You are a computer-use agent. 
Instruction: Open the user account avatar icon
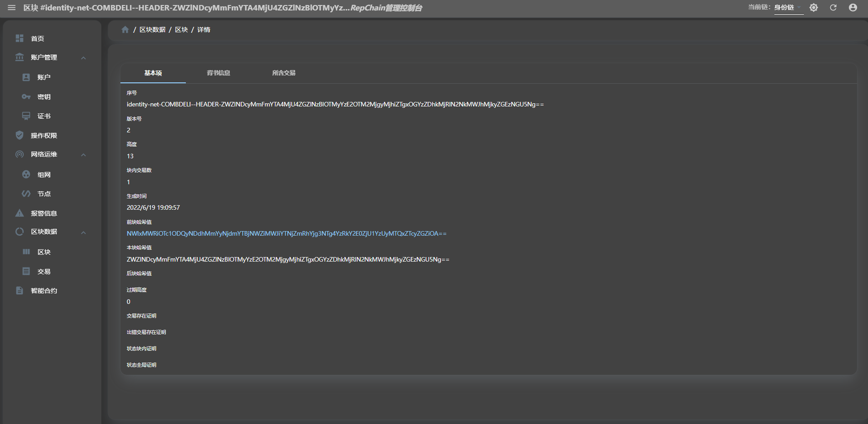pos(853,8)
